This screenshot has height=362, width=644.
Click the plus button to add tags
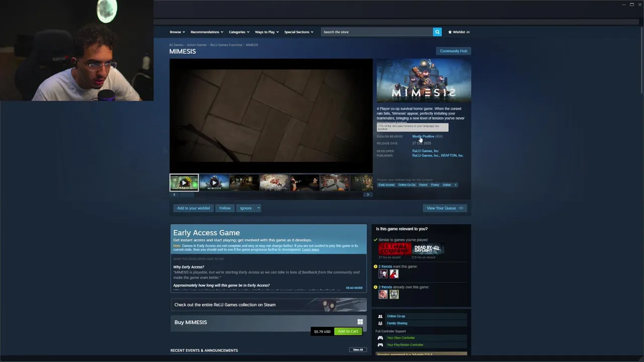tap(455, 185)
